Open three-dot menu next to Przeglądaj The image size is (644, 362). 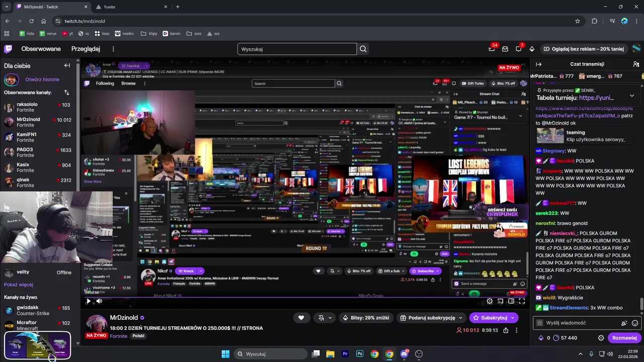(113, 49)
